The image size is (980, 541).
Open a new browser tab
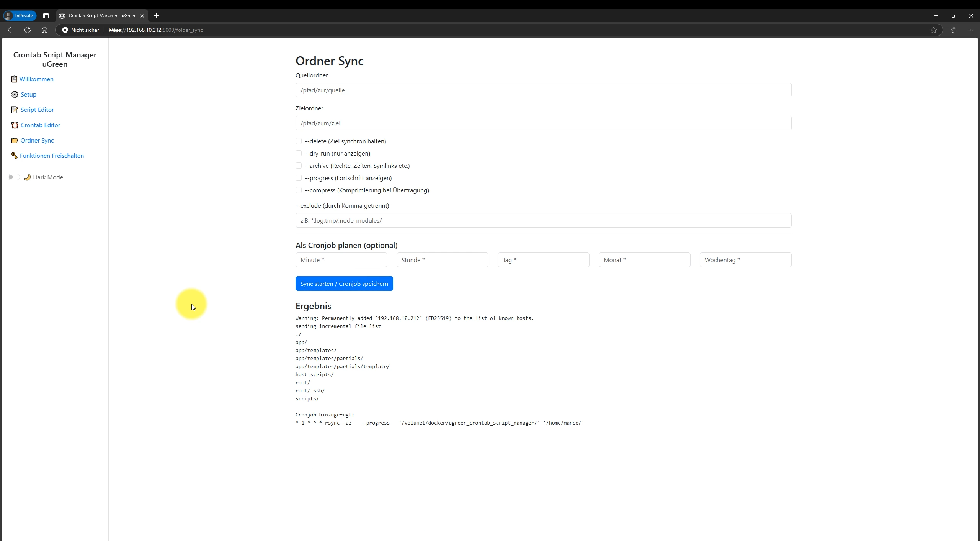[x=156, y=16]
